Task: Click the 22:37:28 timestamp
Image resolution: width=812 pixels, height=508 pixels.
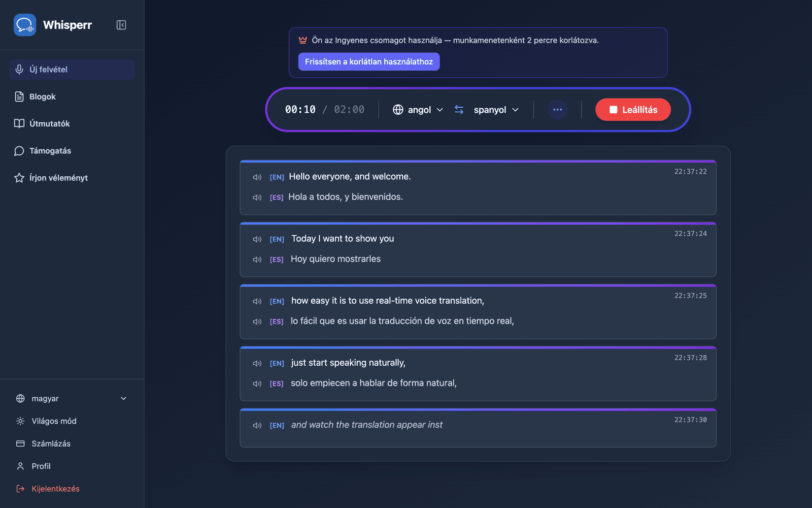Action: pos(690,358)
